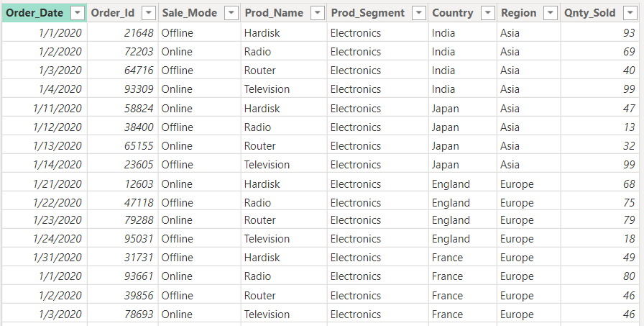
Task: Open the Order_Id column filter dropdown
Action: pyautogui.click(x=147, y=13)
